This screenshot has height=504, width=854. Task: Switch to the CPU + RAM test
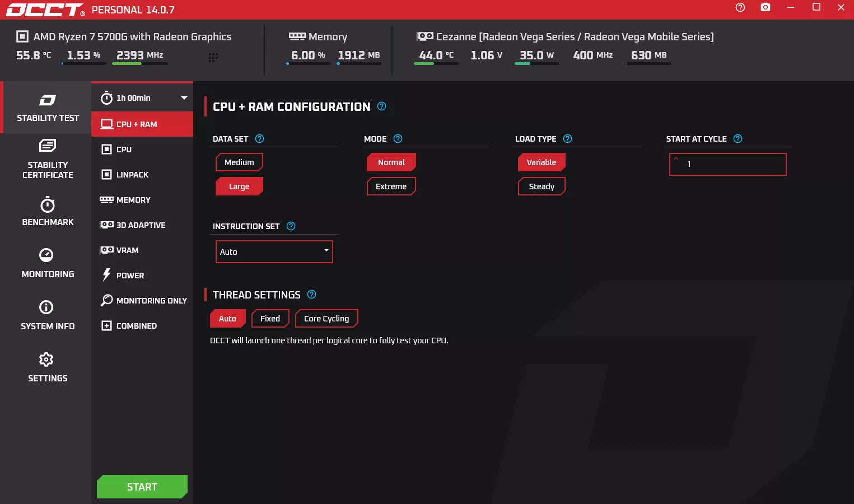(x=142, y=124)
